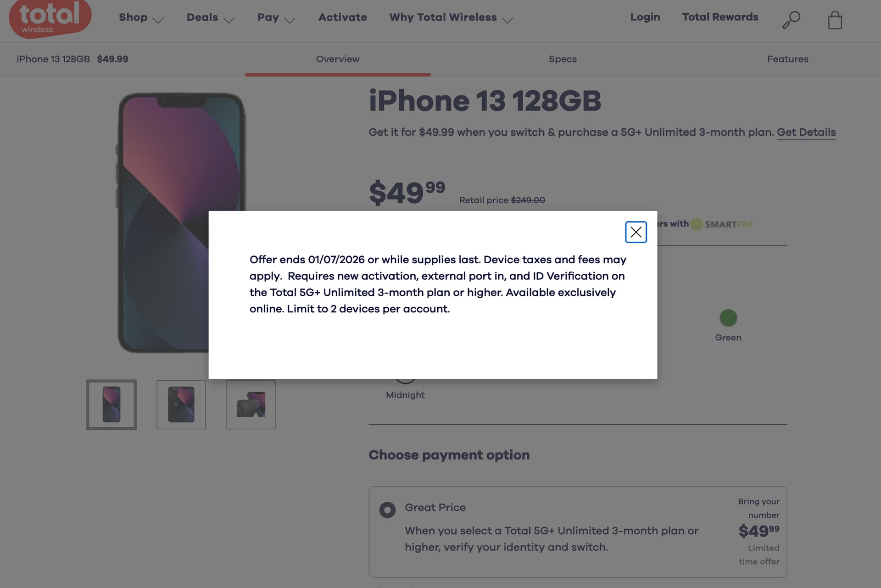Open the search magnifier icon
This screenshot has width=881, height=588.
coord(791,20)
